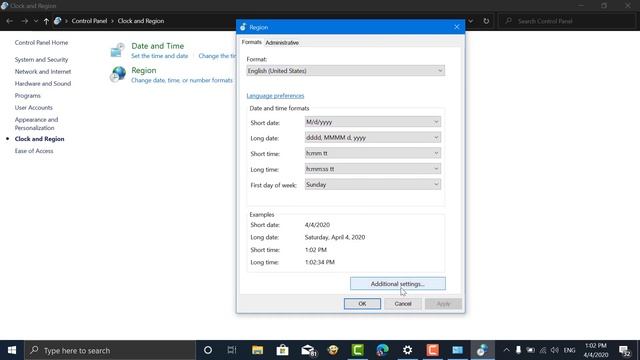This screenshot has width=640, height=360.
Task: Click the USB device tray icon
Action: (518, 350)
